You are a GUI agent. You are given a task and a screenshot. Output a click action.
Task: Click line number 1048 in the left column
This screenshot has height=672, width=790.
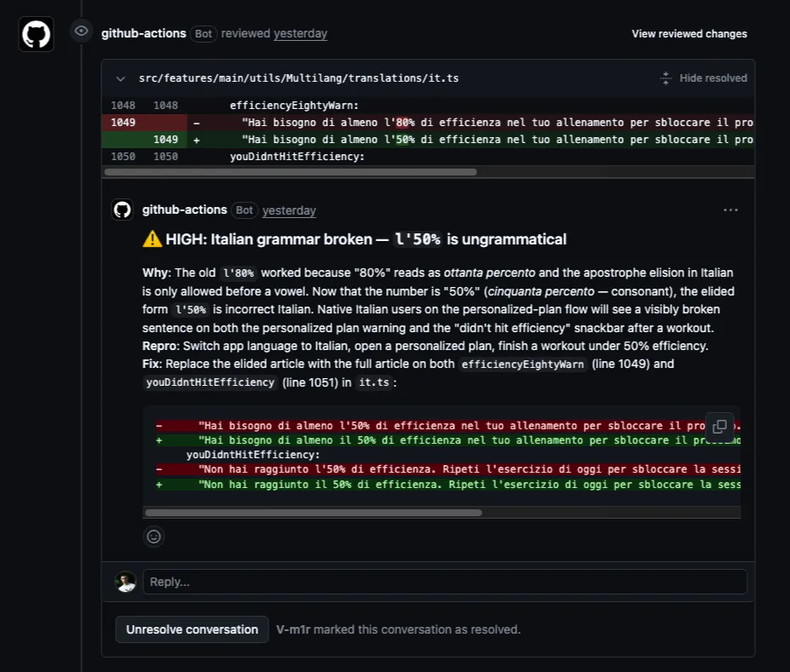123,106
